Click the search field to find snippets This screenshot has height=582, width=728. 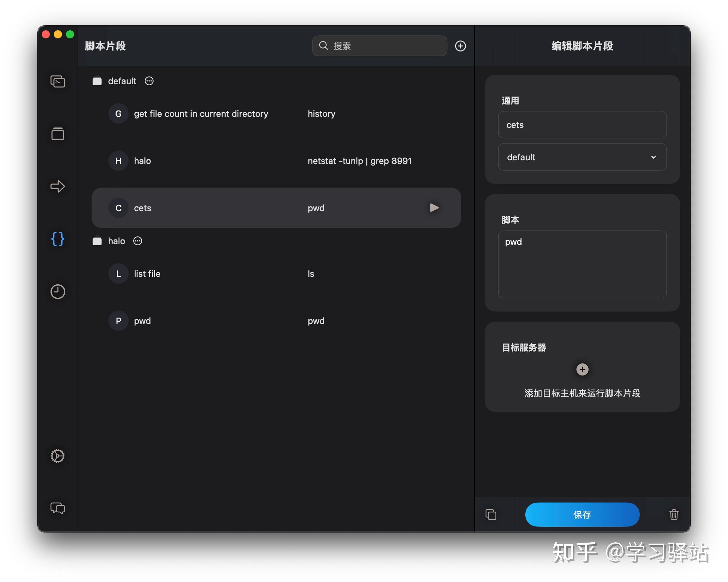379,46
